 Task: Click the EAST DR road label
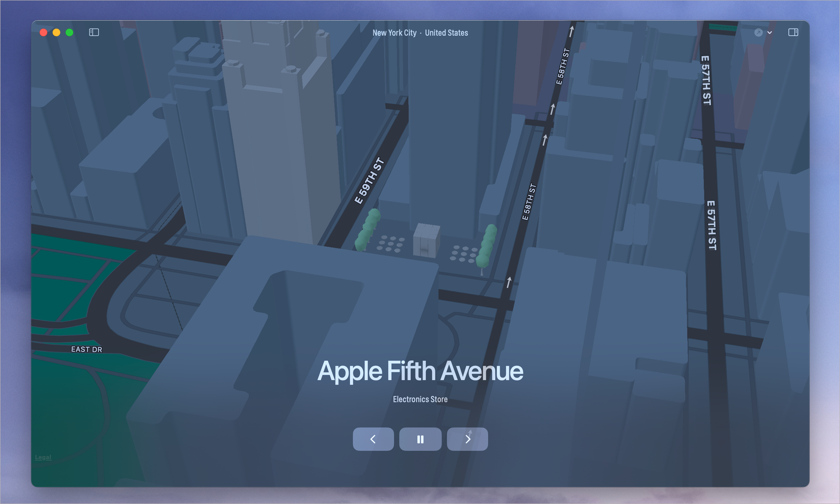pos(87,349)
